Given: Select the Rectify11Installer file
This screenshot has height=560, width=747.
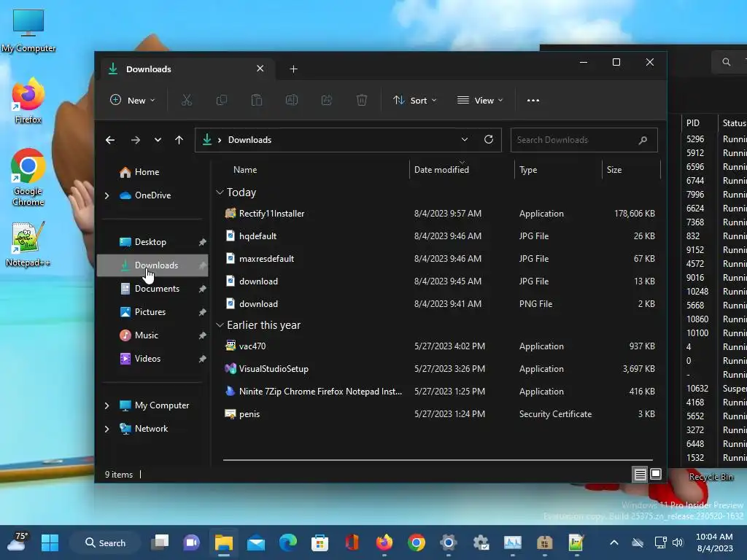Looking at the screenshot, I should point(439,214).
